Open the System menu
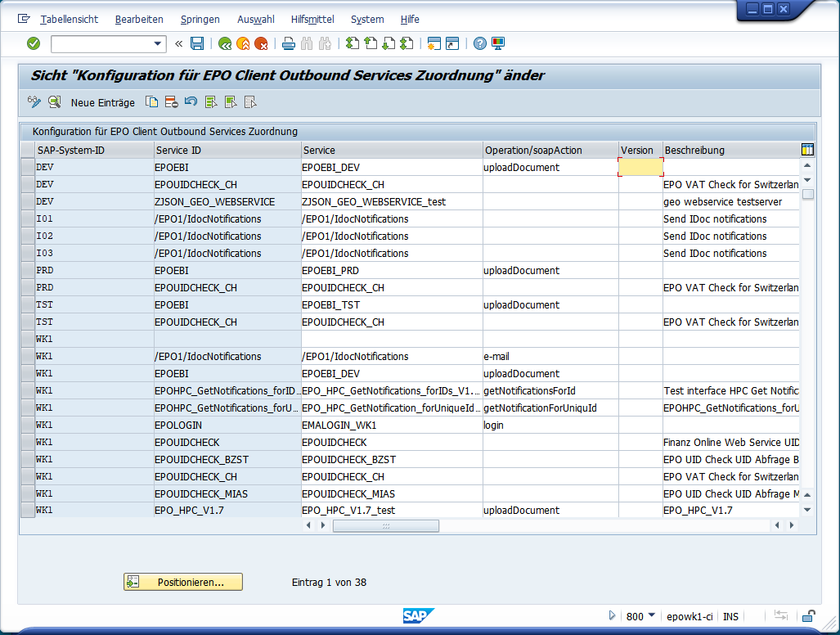 pos(367,20)
